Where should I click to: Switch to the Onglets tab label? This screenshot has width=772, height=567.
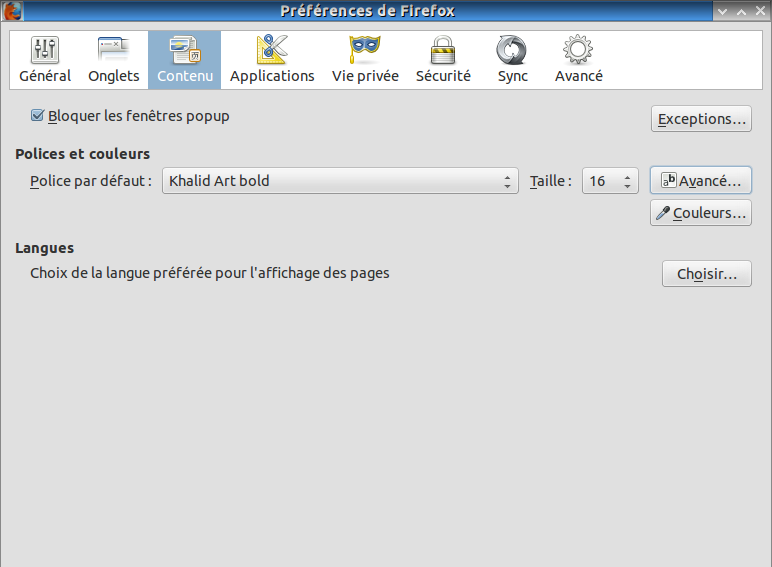click(114, 76)
